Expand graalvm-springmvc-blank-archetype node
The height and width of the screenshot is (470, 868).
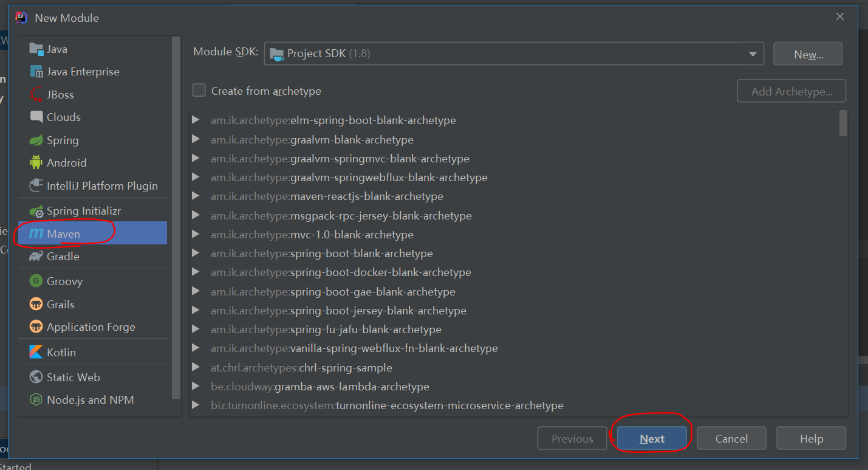tap(196, 158)
